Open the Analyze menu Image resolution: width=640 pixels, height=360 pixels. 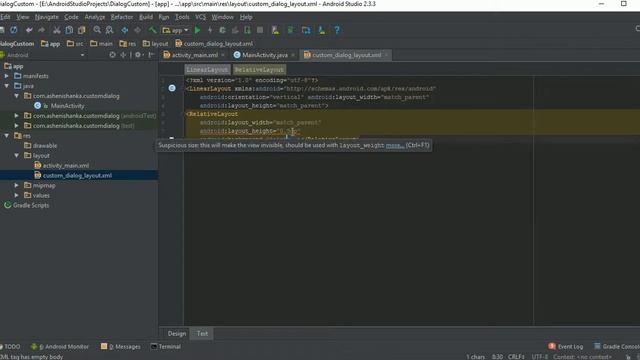tap(95, 17)
